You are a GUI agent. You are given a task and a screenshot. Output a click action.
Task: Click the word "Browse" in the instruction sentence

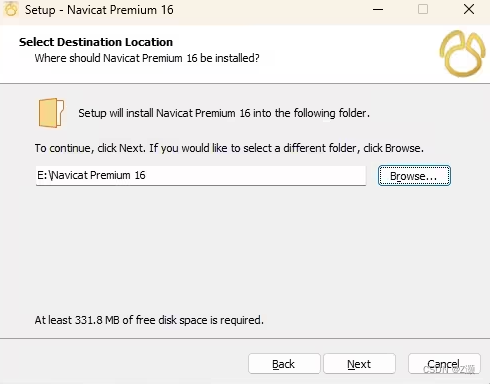tap(403, 148)
